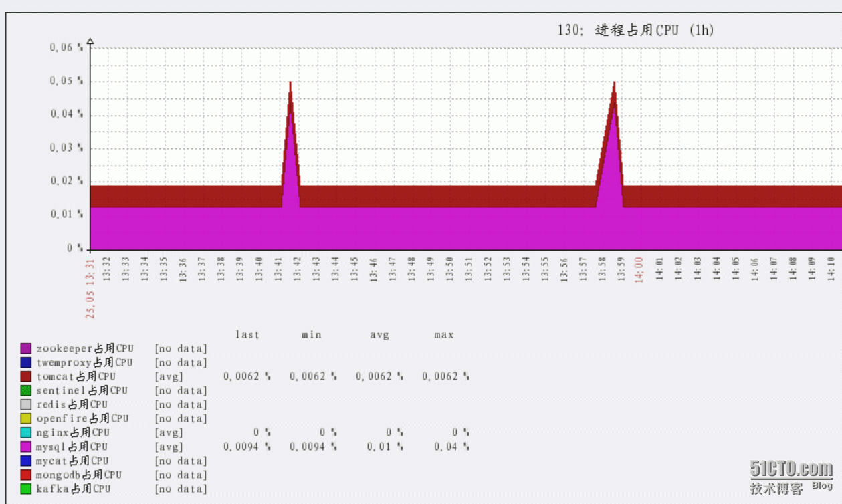
Task: Click the '0.01 %' y-axis label
Action: coord(67,214)
